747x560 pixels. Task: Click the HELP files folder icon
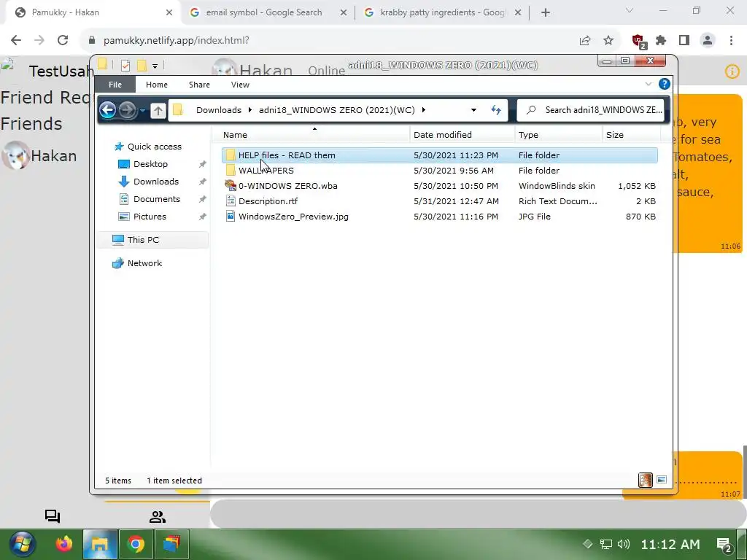(231, 155)
